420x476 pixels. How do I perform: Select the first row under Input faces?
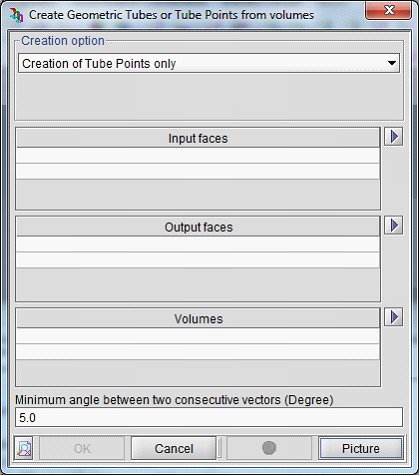coord(198,156)
